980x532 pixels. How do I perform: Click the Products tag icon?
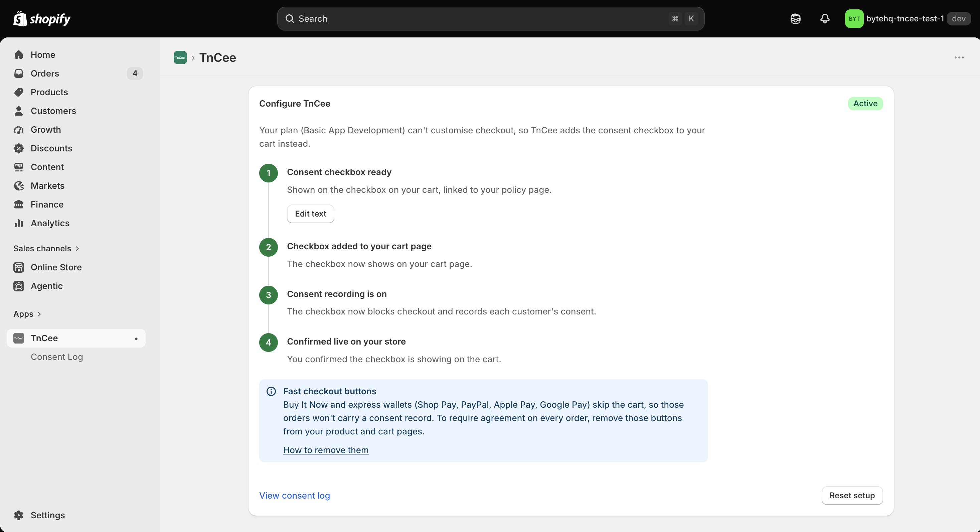pos(19,92)
